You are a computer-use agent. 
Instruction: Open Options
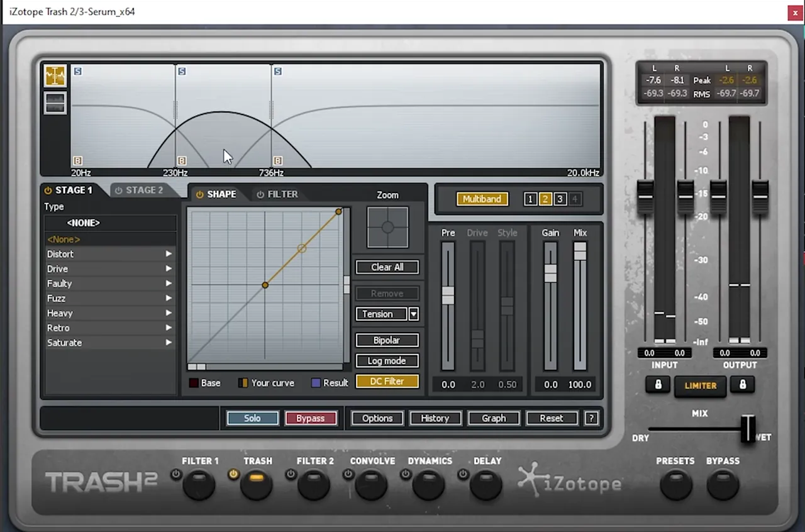(x=377, y=418)
